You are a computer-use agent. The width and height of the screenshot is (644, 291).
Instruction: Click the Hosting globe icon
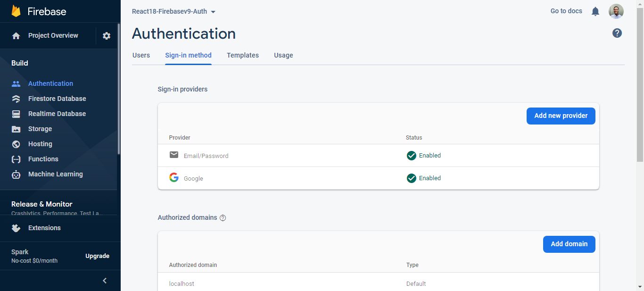(16, 144)
